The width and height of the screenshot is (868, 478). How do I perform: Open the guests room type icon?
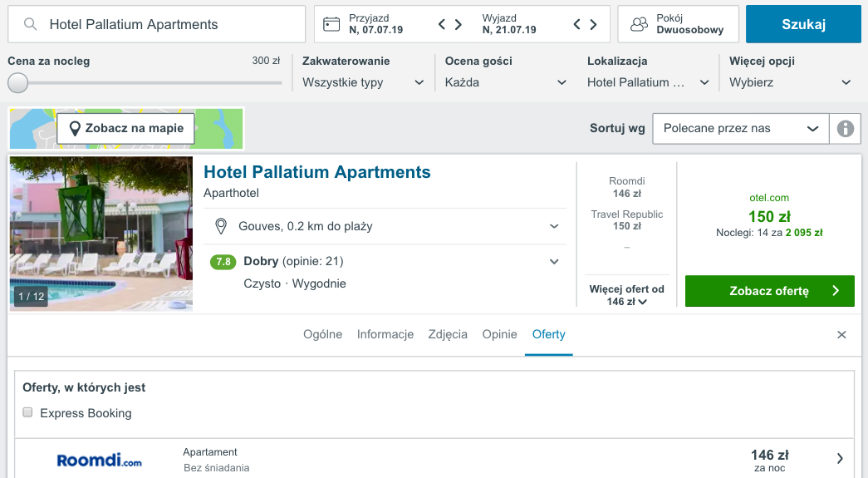639,24
